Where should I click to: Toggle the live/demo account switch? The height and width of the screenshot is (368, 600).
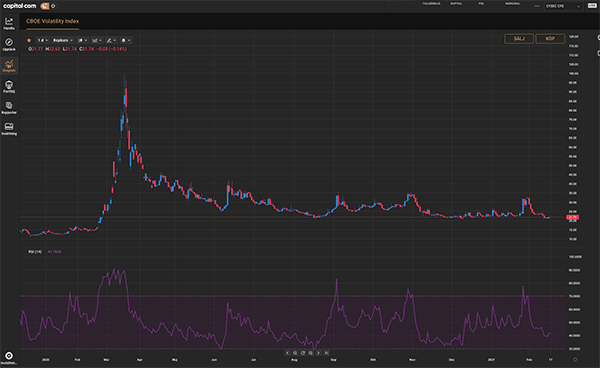coord(49,6)
